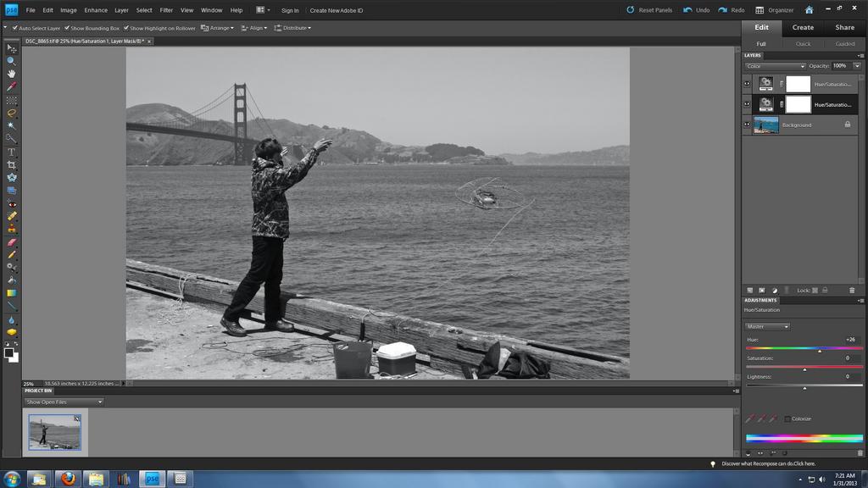Enable the Colorize checkbox
Screen dimensions: 868x488
[787, 419]
